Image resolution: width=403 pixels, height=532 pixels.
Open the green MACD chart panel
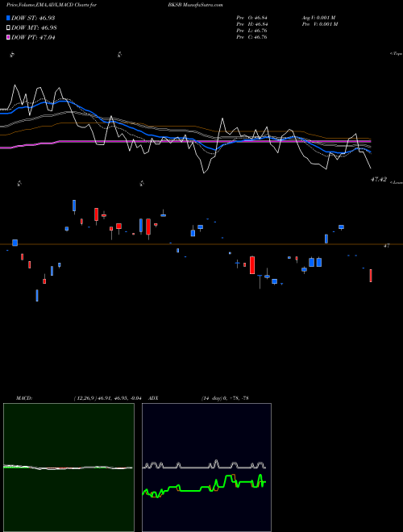pos(69,468)
